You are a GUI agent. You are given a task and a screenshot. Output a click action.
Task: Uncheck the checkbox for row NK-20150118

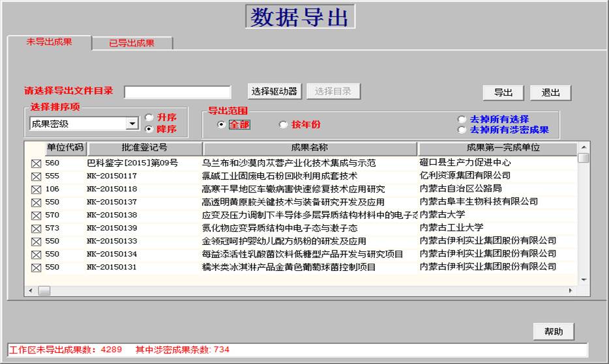36,189
